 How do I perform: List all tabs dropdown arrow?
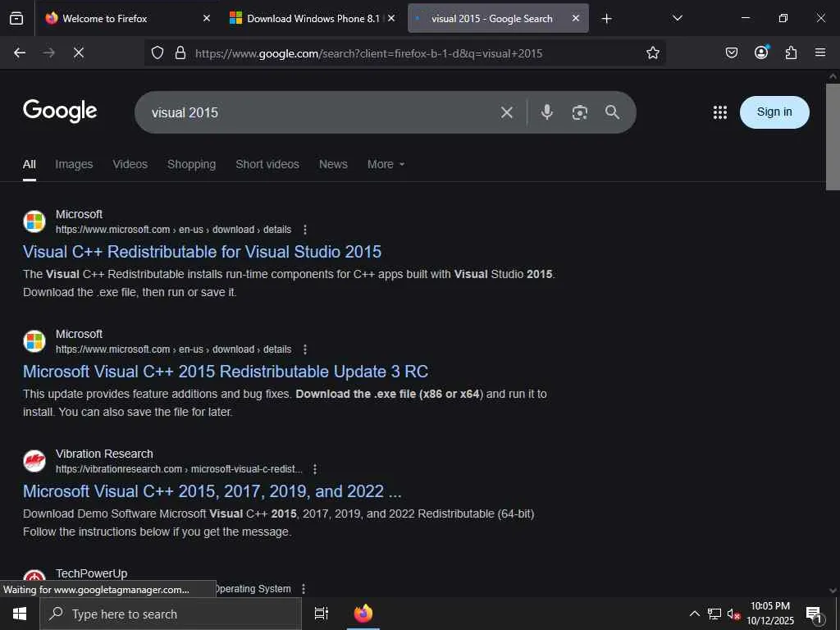pos(677,18)
